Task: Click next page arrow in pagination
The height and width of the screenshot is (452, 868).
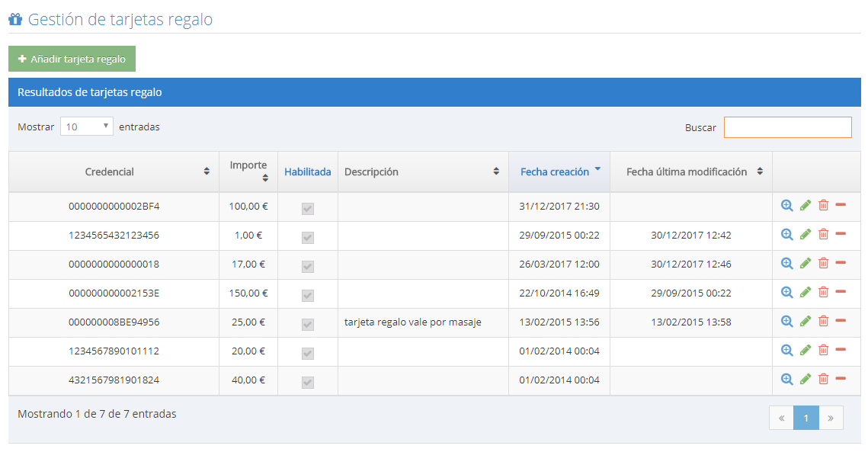Action: click(831, 417)
